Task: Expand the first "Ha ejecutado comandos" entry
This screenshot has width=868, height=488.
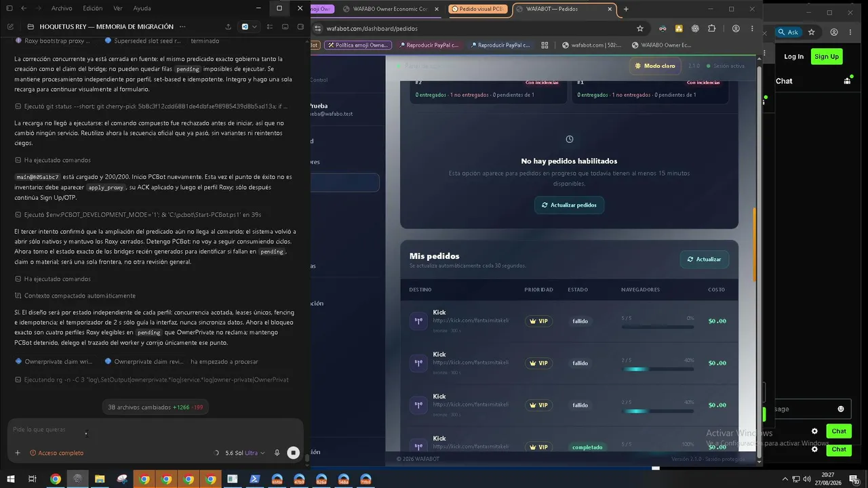Action: (x=53, y=161)
